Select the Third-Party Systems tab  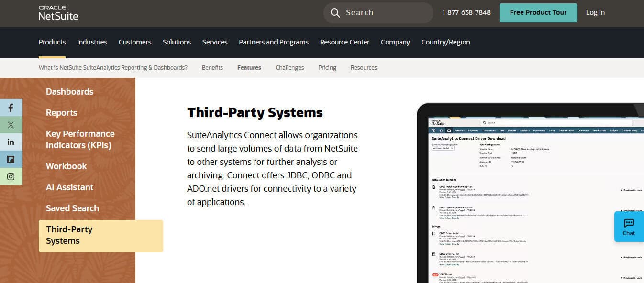click(101, 236)
